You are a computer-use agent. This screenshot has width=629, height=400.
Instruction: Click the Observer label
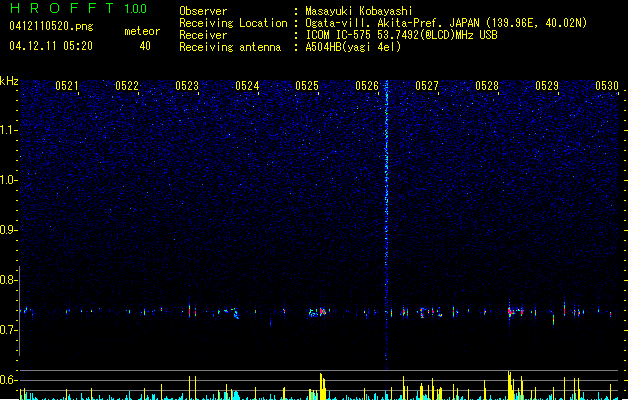[x=203, y=11]
